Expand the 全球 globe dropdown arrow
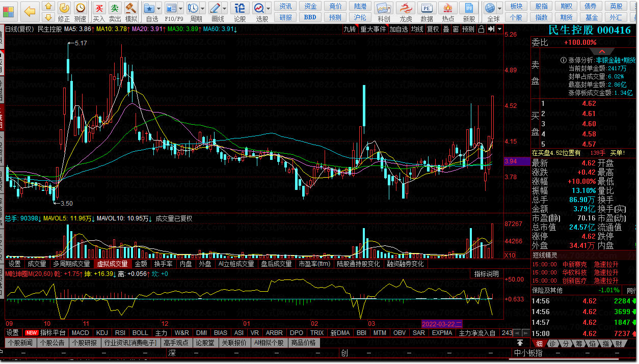Image resolution: width=639 pixels, height=364 pixels. [x=499, y=8]
